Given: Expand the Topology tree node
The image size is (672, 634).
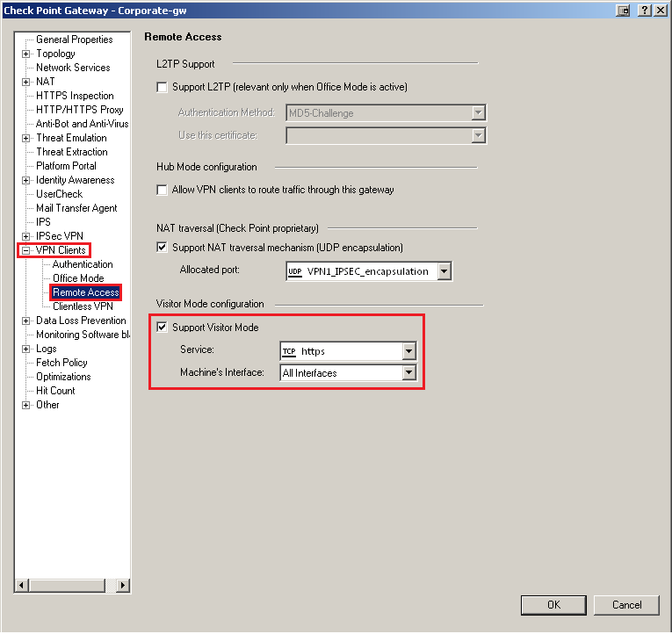Looking at the screenshot, I should coord(26,54).
